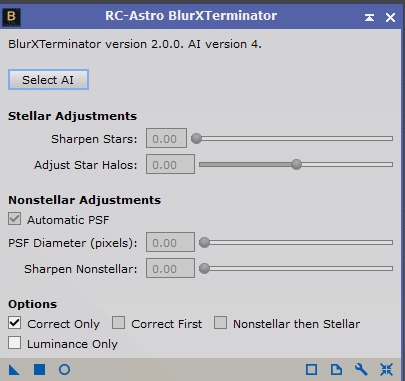
Task: Apply Global using the blue circle icon
Action: pos(64,370)
